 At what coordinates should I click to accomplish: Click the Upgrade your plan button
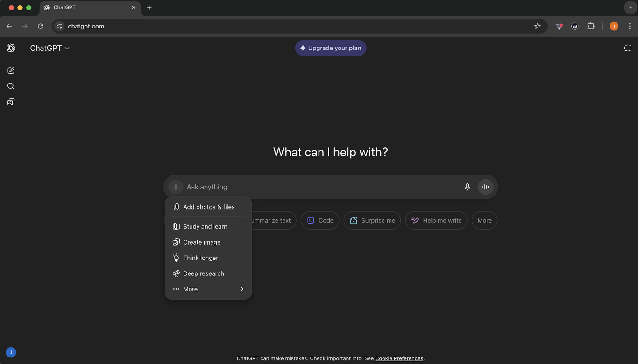coord(331,48)
